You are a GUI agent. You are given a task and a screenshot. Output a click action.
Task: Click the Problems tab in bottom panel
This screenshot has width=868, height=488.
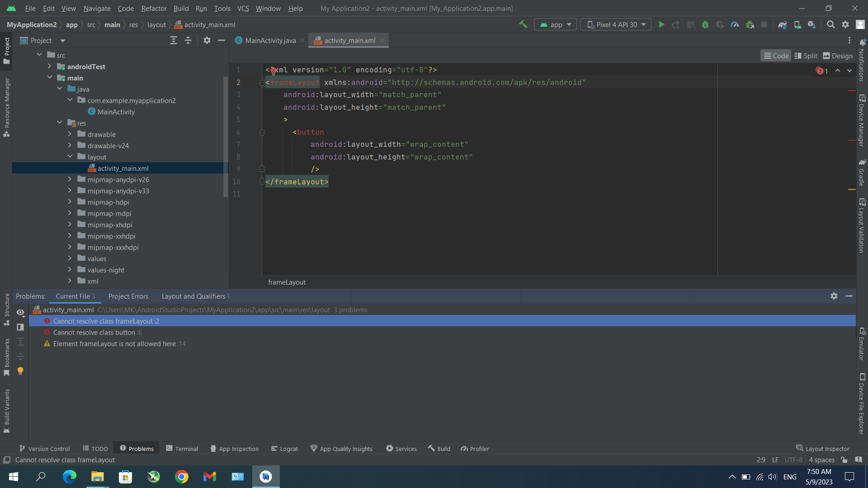(x=142, y=448)
